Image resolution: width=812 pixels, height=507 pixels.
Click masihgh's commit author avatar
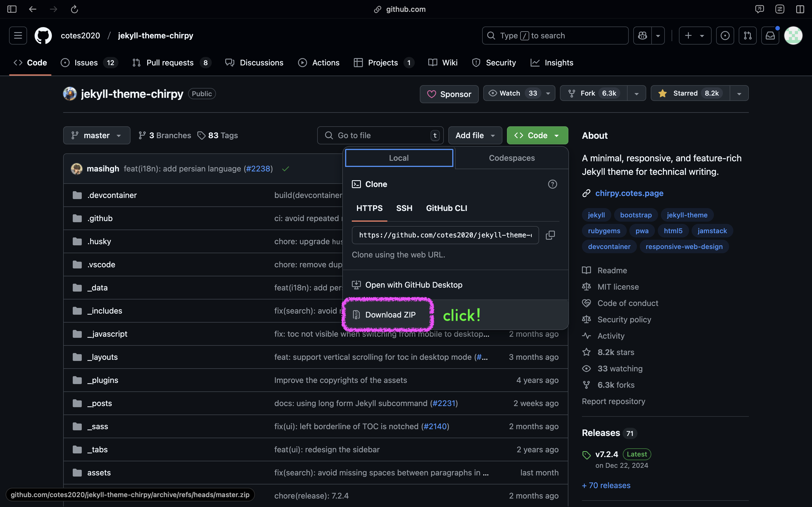click(x=76, y=169)
